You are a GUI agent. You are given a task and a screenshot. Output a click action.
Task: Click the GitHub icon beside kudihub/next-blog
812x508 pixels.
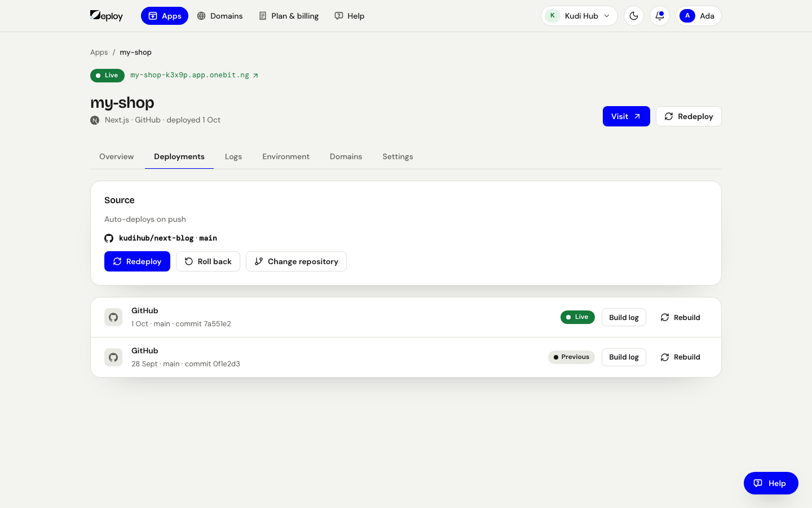(x=109, y=238)
